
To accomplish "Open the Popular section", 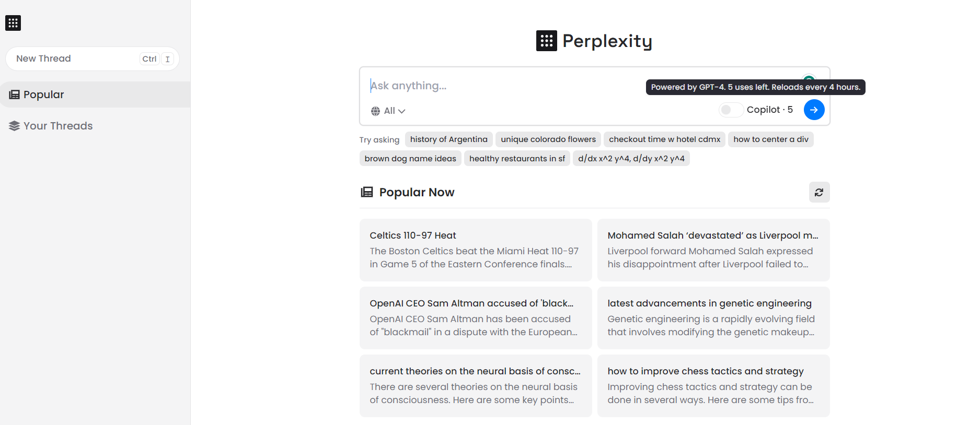I will click(44, 94).
